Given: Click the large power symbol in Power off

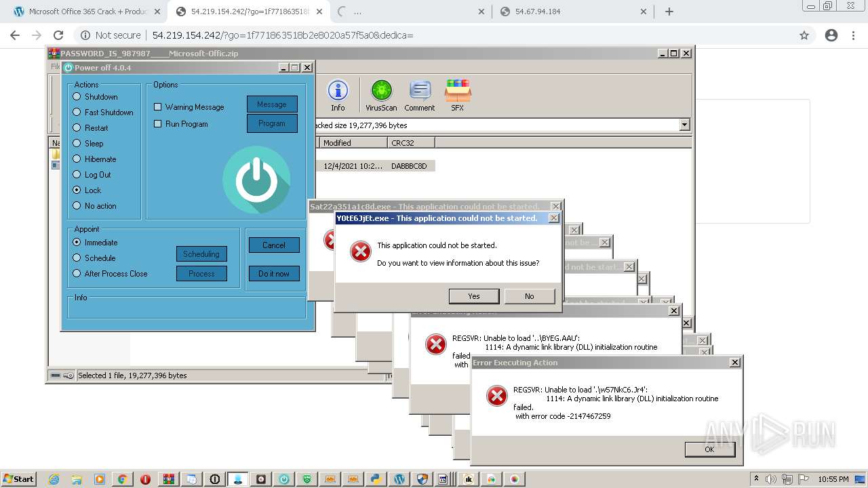Looking at the screenshot, I should (x=256, y=178).
